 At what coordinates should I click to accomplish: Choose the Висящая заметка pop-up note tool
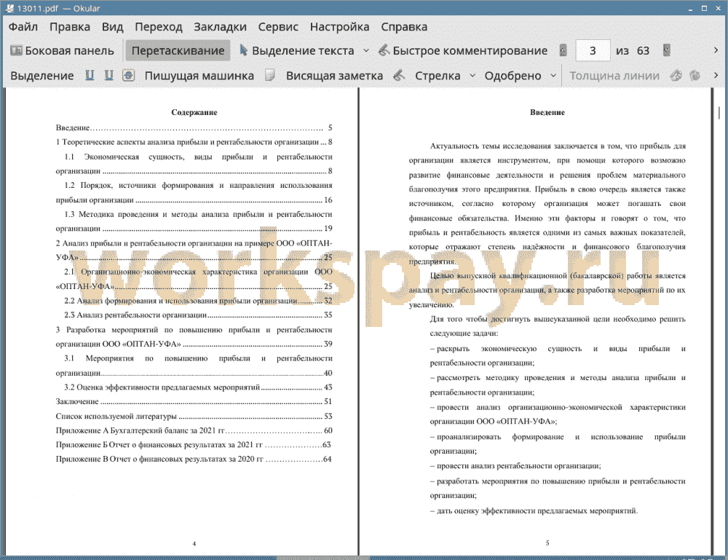coord(334,76)
